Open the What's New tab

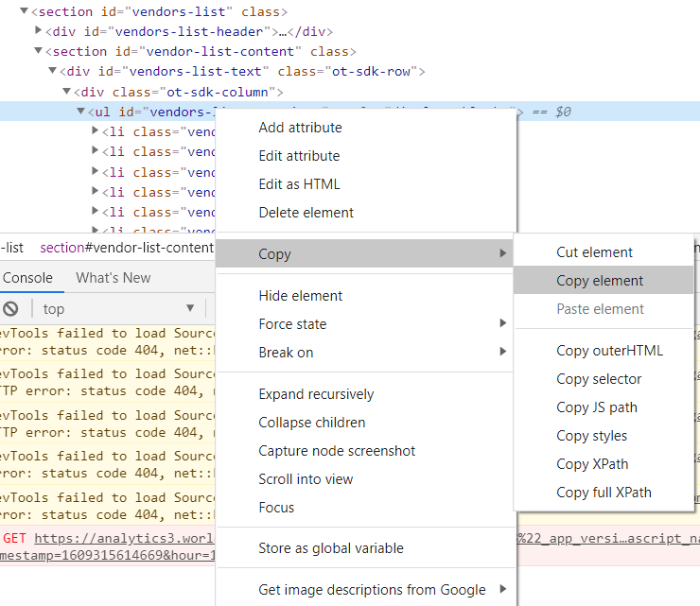click(114, 278)
